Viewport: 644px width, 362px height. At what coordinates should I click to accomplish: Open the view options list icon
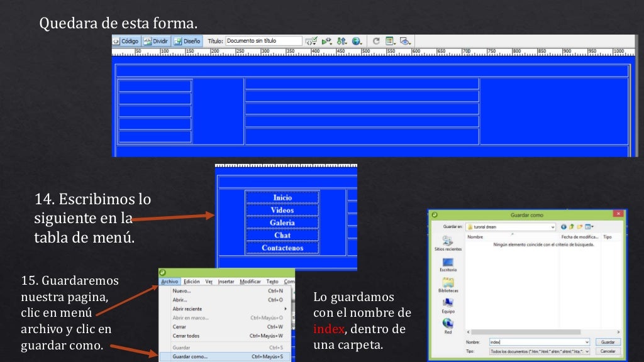390,41
